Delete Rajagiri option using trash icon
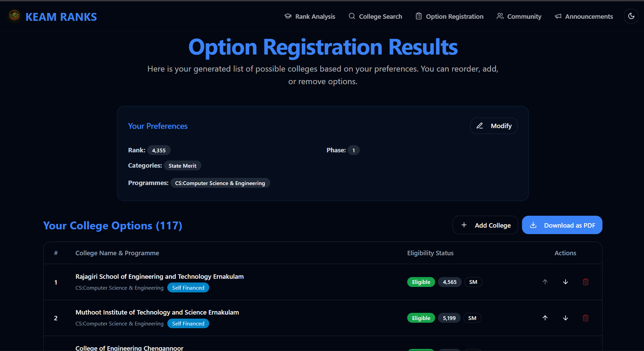This screenshot has width=644, height=351. point(586,282)
